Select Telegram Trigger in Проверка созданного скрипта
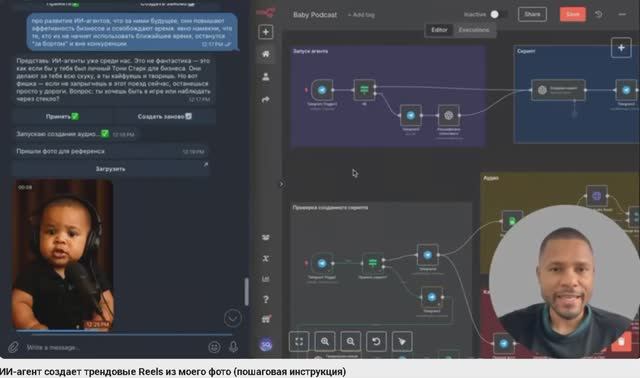 pos(322,263)
